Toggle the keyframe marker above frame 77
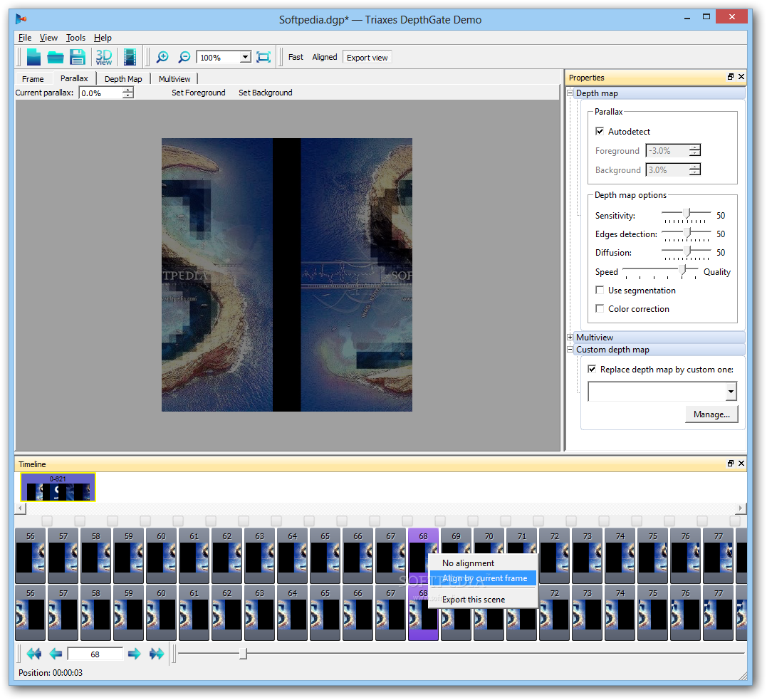This screenshot has width=767, height=700. pyautogui.click(x=735, y=521)
